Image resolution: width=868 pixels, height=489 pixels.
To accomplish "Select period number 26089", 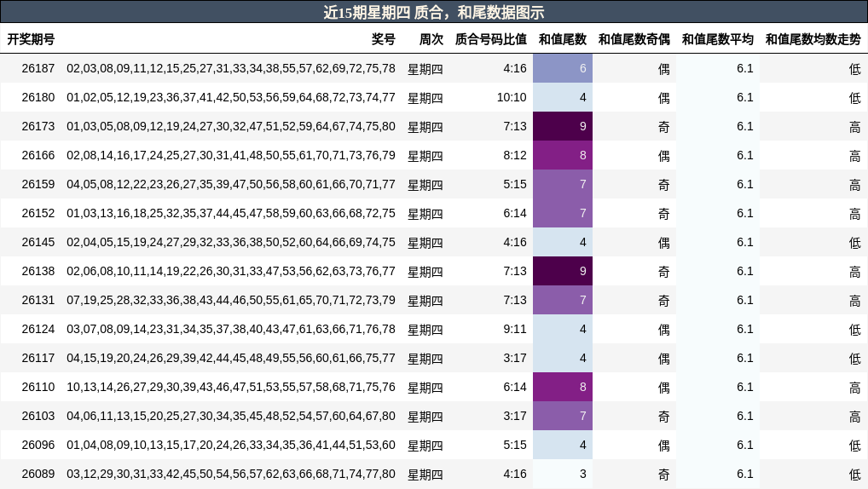I will [38, 474].
